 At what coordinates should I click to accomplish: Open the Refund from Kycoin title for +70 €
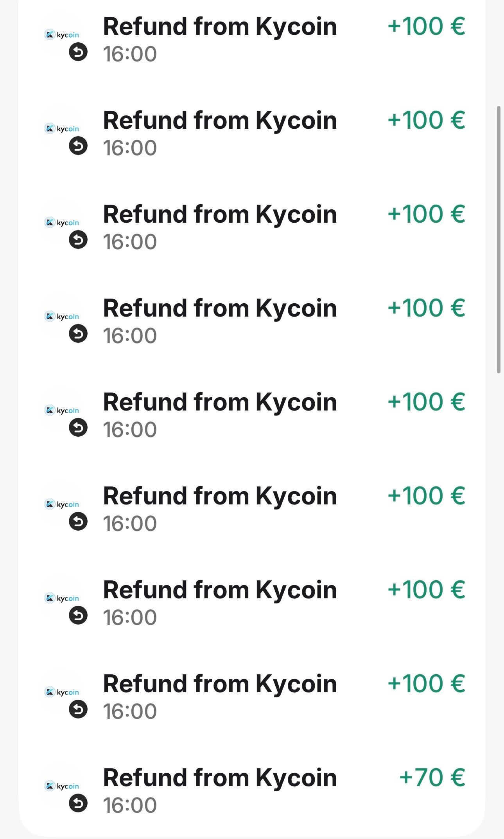coord(220,778)
